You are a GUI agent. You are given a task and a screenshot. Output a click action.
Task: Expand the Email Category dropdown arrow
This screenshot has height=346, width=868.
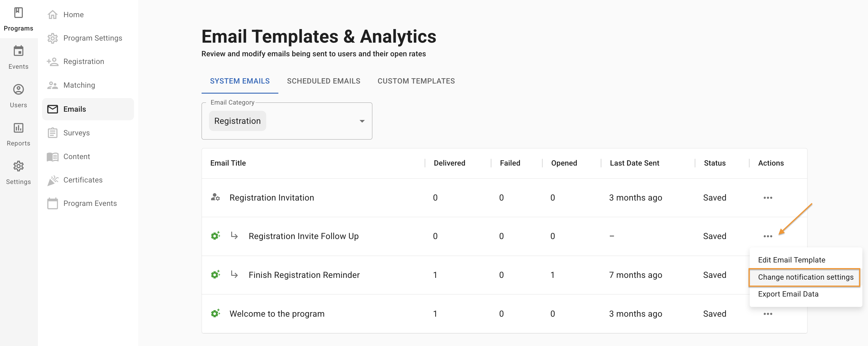click(362, 121)
